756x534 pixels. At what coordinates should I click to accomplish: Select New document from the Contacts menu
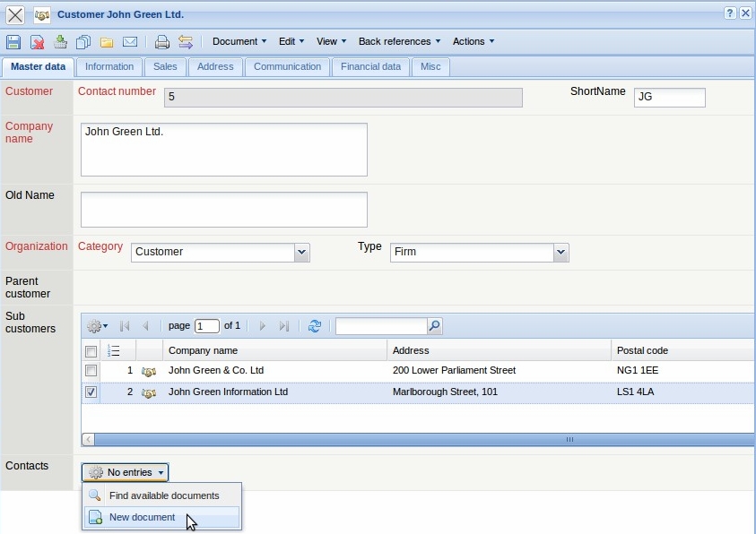[141, 516]
